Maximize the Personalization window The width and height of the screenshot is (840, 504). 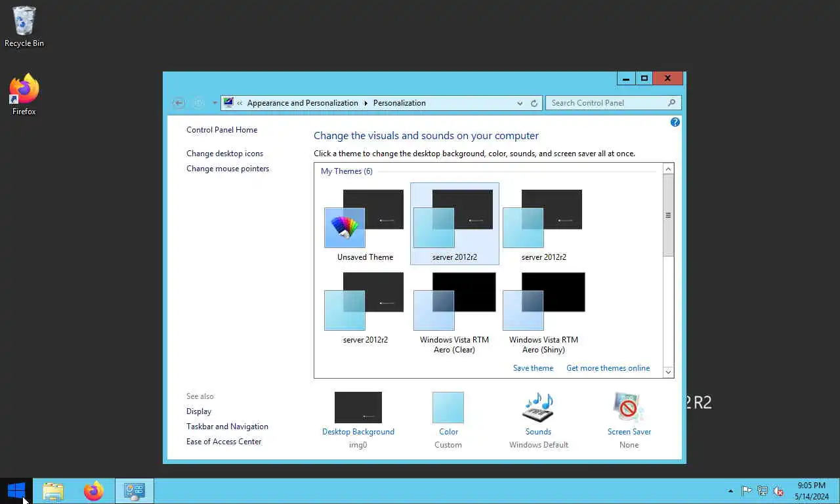644,79
